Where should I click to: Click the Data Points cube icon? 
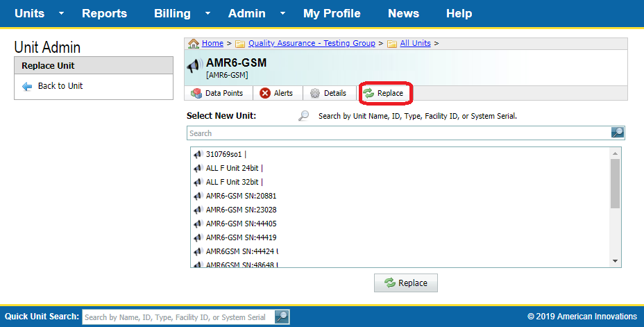tap(196, 93)
